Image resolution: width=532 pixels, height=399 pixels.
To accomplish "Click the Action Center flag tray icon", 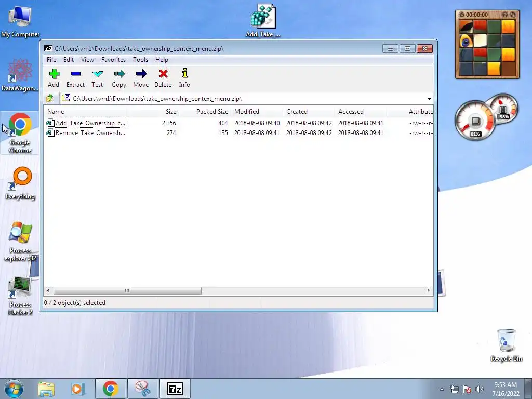I will pos(467,389).
